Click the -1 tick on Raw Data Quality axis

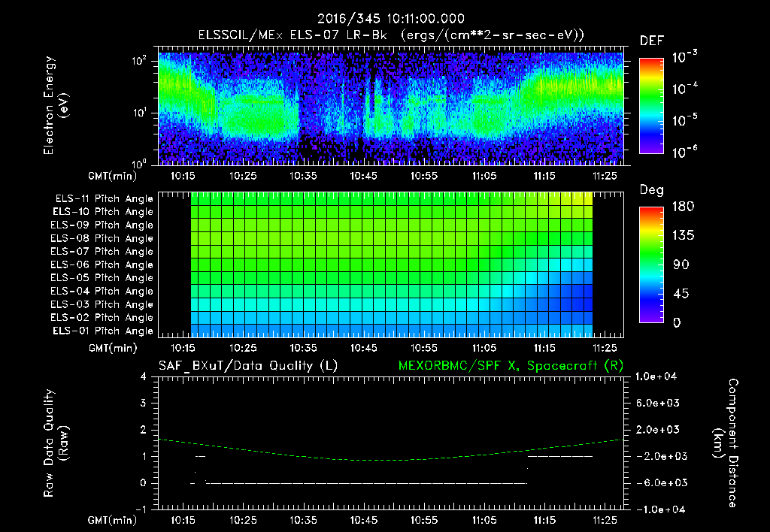pyautogui.click(x=141, y=509)
